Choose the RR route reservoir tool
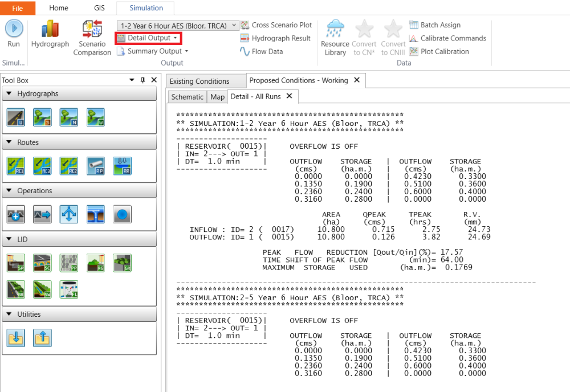The image size is (570, 392). pyautogui.click(x=122, y=166)
